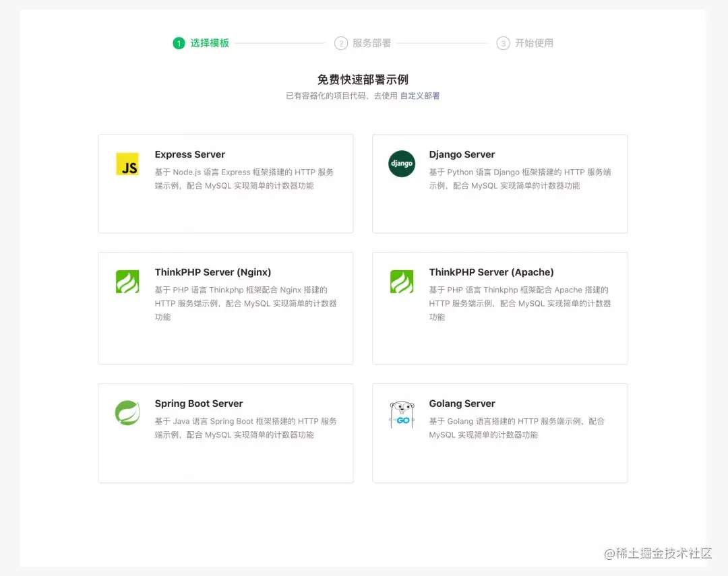Select the ThinkPHP Server (Nginx) leaf icon
728x576 pixels.
click(127, 282)
